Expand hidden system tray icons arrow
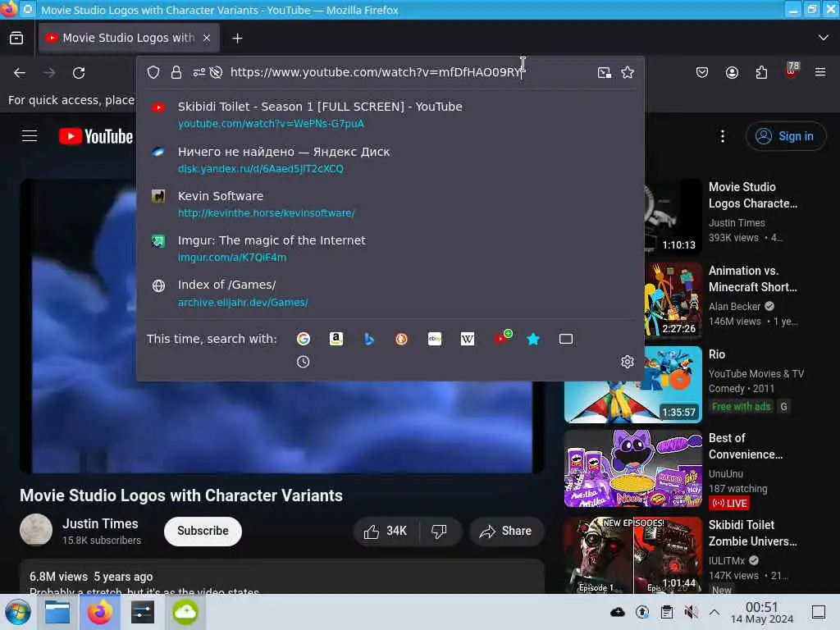 pyautogui.click(x=714, y=612)
